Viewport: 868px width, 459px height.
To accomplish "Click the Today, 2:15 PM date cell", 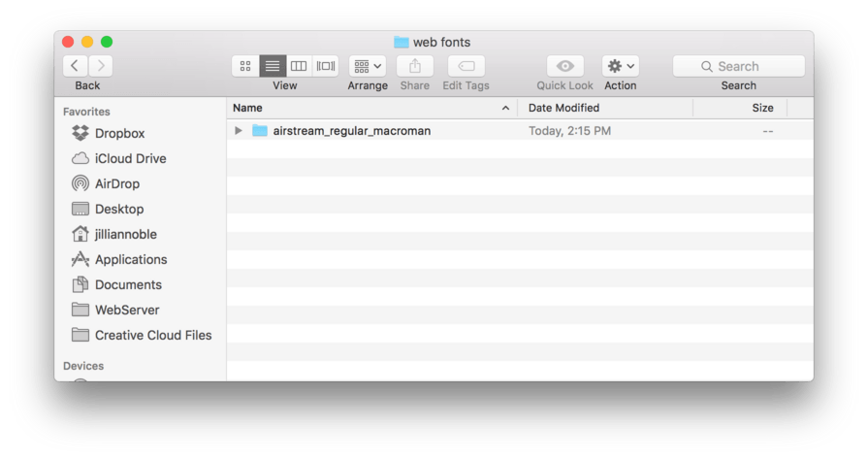I will (x=569, y=131).
